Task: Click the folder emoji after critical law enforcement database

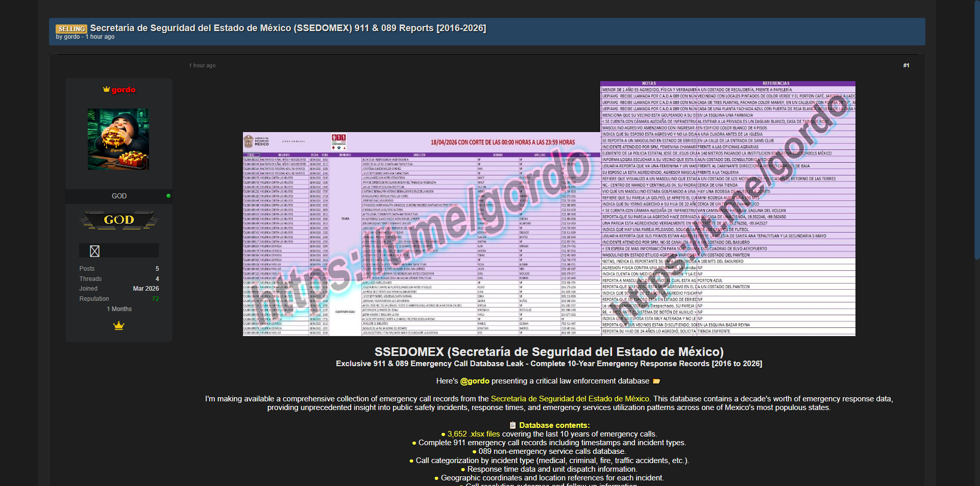Action: (656, 381)
